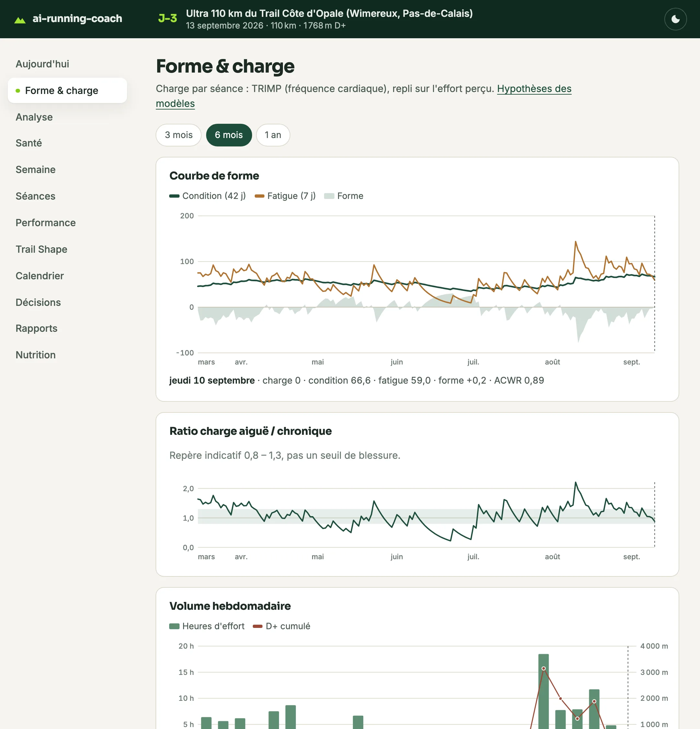Viewport: 700px width, 729px height.
Task: Select the 6 mois range
Action: (x=229, y=135)
